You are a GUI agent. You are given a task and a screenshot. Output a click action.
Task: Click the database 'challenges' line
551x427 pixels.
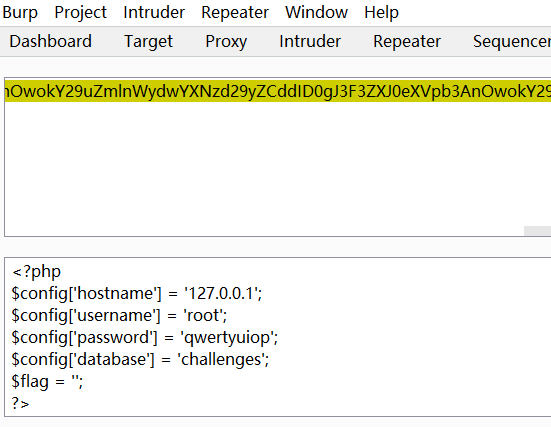[140, 360]
